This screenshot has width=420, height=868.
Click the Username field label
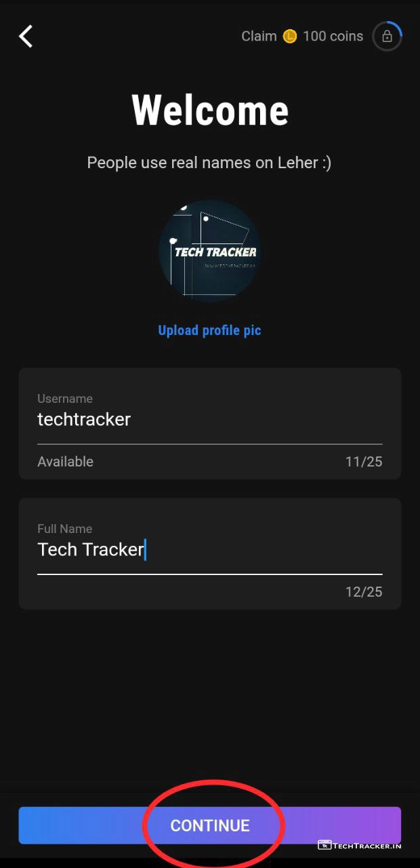65,399
